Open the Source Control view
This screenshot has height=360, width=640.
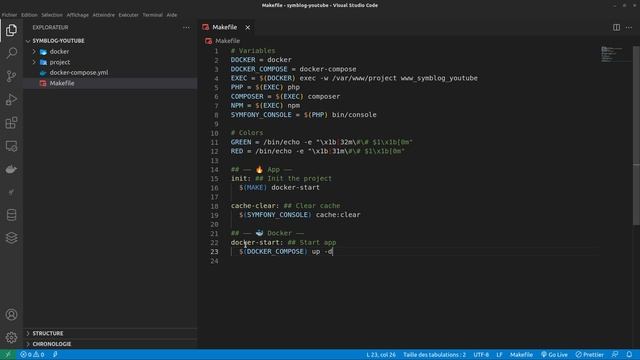click(11, 76)
